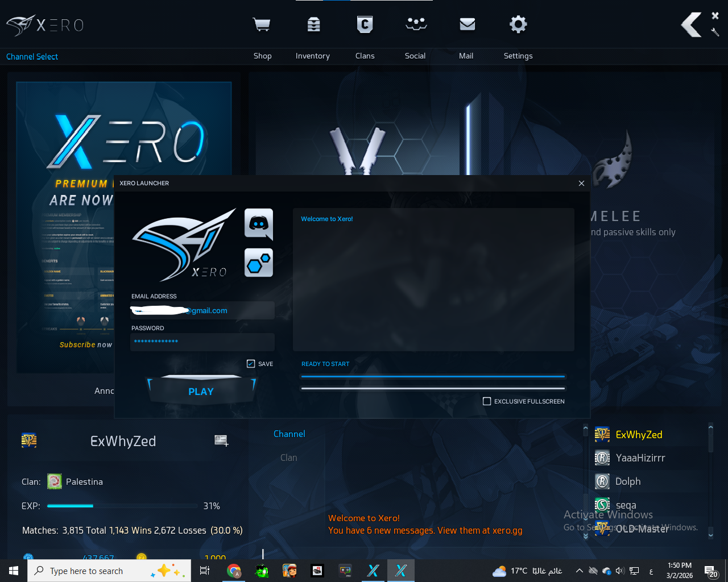This screenshot has width=728, height=582.
Task: Open the Social group icon
Action: (x=416, y=24)
